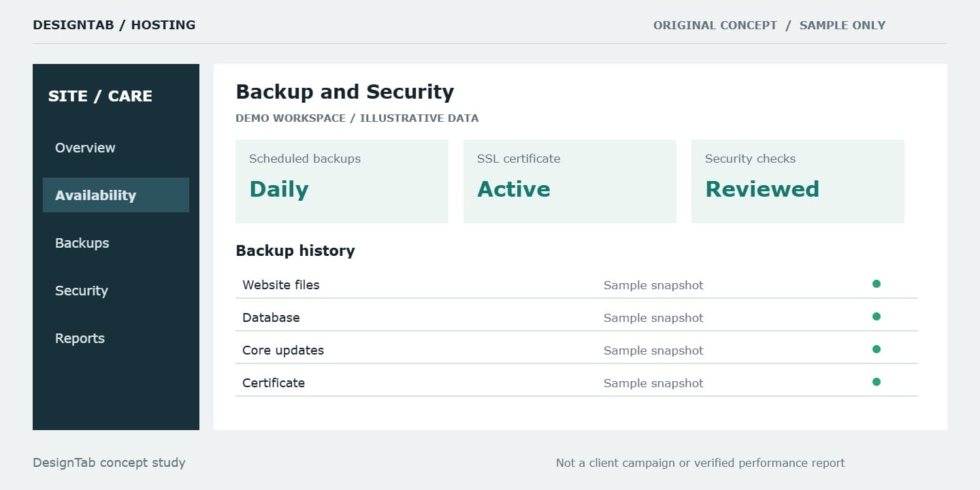Click the Backup and Security page title
Image resolution: width=980 pixels, height=490 pixels.
pyautogui.click(x=345, y=92)
